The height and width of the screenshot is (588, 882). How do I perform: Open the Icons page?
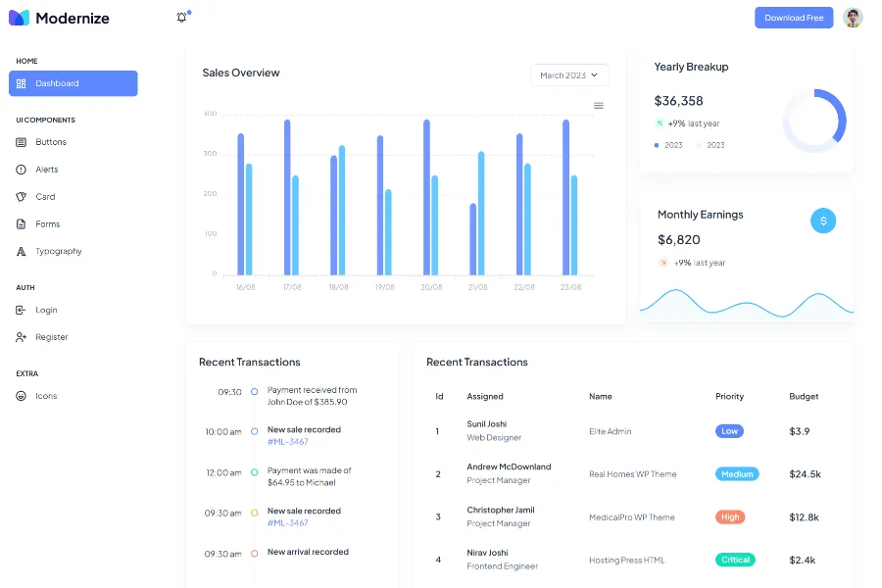pyautogui.click(x=46, y=396)
